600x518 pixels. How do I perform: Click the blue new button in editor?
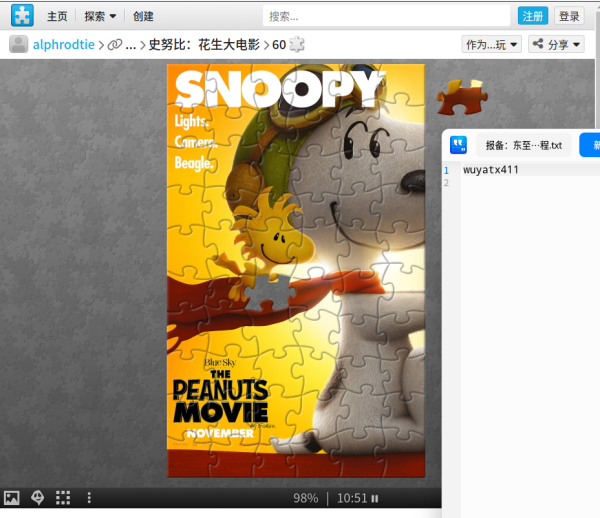tap(590, 145)
